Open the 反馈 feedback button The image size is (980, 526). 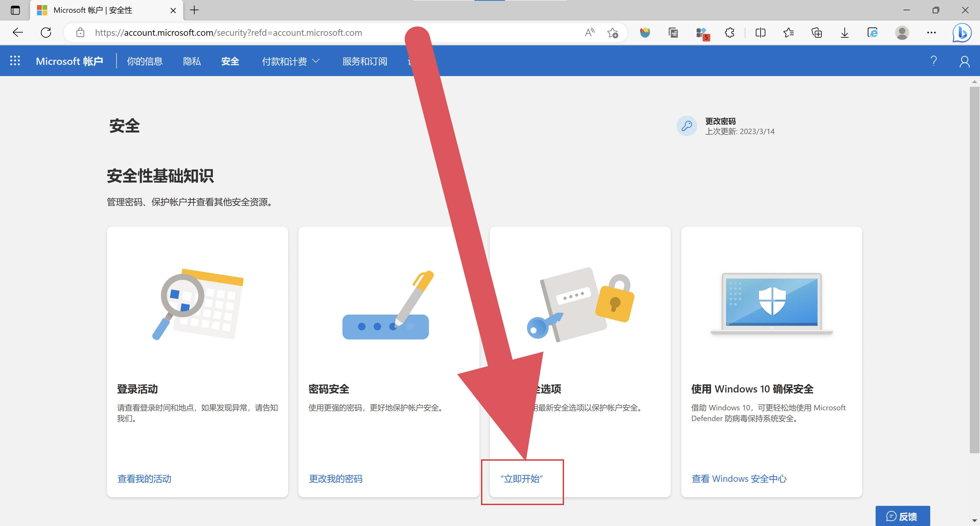902,516
